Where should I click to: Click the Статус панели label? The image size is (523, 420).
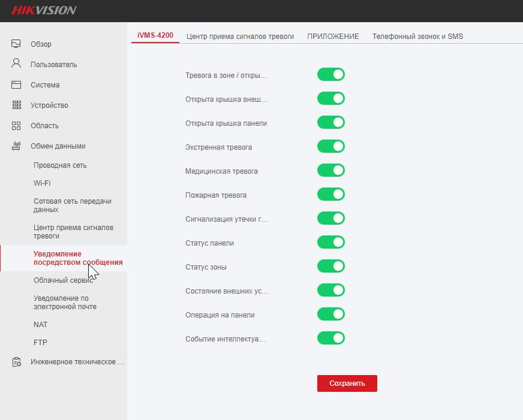(209, 243)
